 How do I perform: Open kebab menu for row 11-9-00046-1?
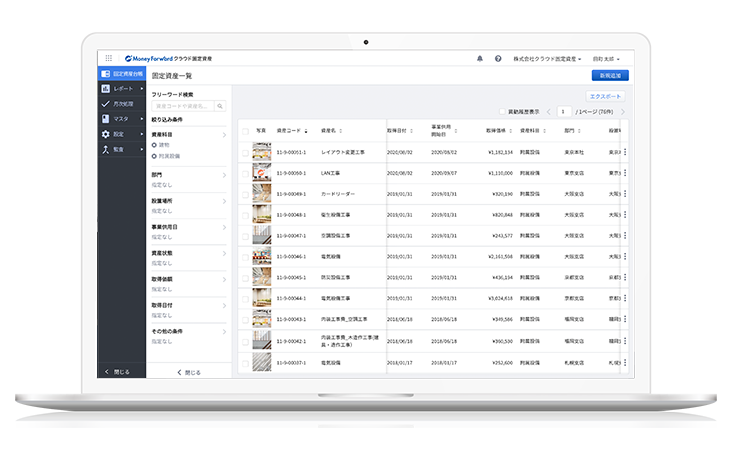625,256
